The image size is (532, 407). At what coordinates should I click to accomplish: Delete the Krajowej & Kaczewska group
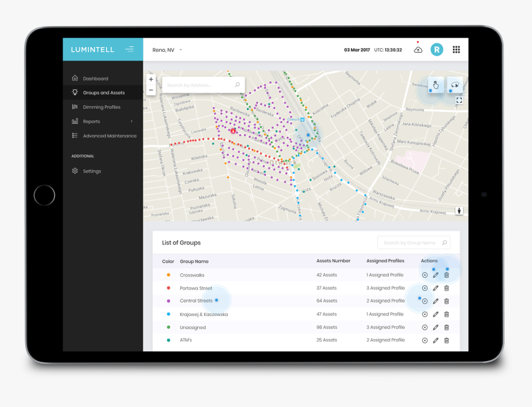click(x=447, y=314)
